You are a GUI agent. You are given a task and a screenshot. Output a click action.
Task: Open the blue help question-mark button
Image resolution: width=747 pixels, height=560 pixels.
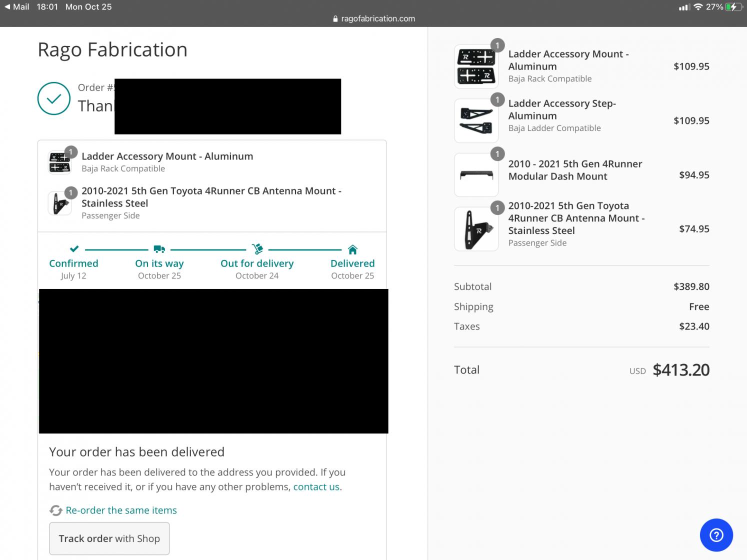716,535
